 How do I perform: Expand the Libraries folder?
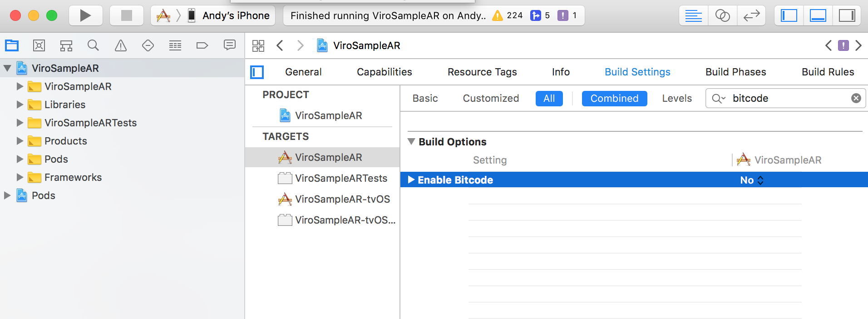pos(20,105)
